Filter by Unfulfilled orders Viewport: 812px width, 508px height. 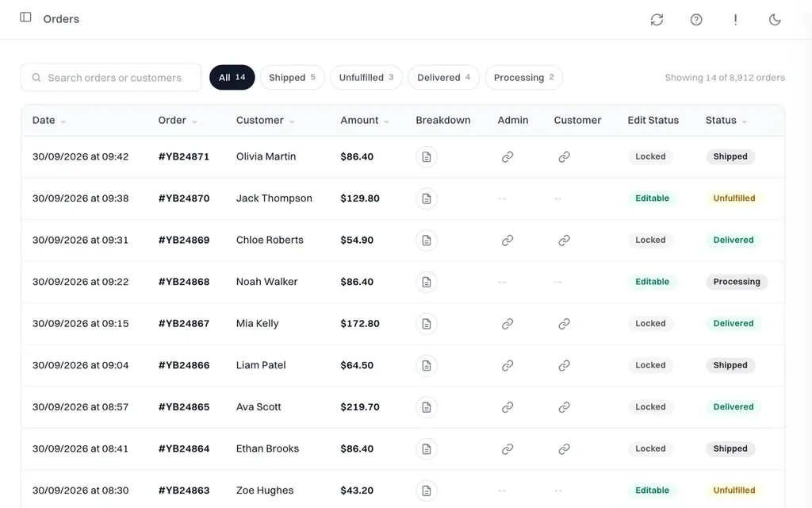point(366,77)
